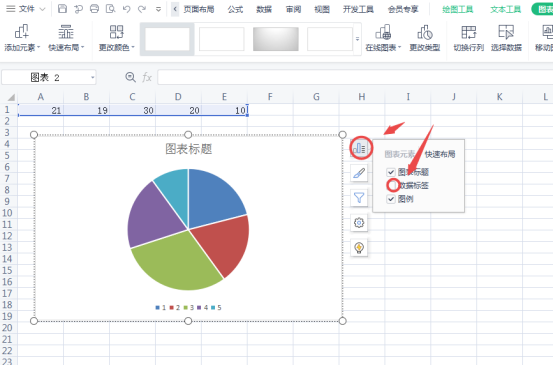Click the Print icon in quick toolbar

click(94, 9)
